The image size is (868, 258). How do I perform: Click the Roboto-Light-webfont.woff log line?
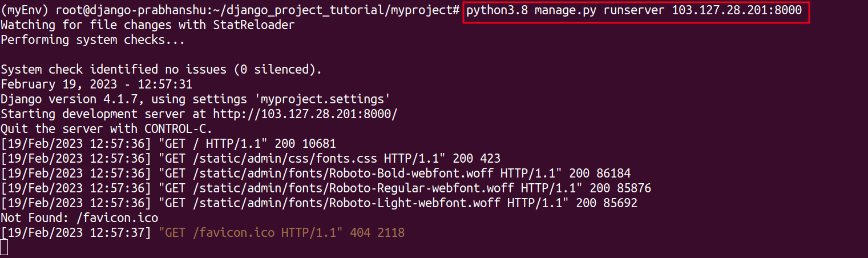pyautogui.click(x=319, y=203)
